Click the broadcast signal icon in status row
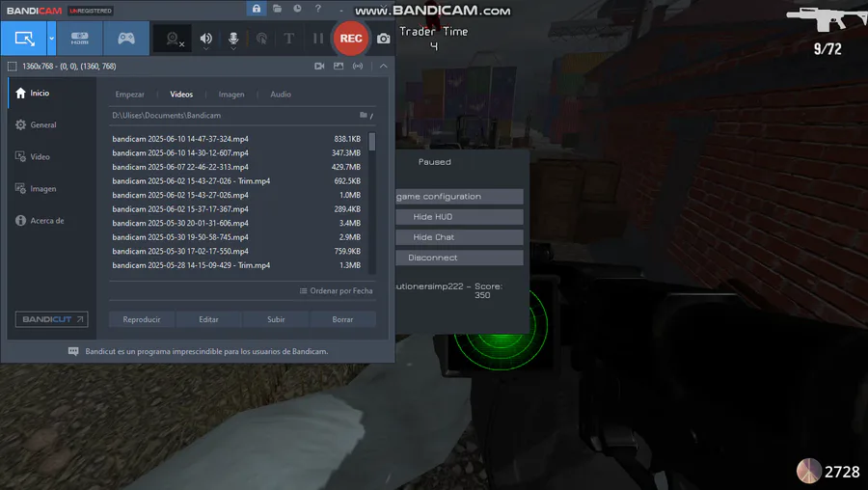This screenshot has height=490, width=868. pos(358,66)
